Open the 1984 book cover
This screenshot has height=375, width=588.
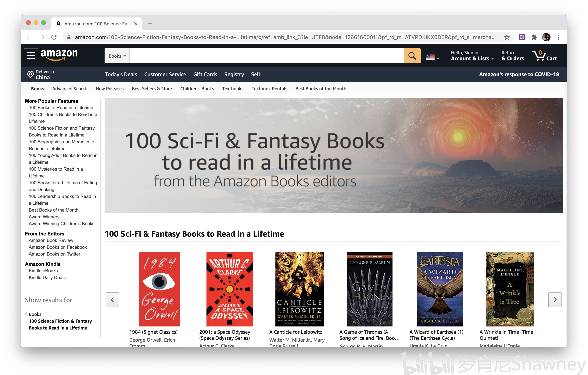[x=160, y=289]
